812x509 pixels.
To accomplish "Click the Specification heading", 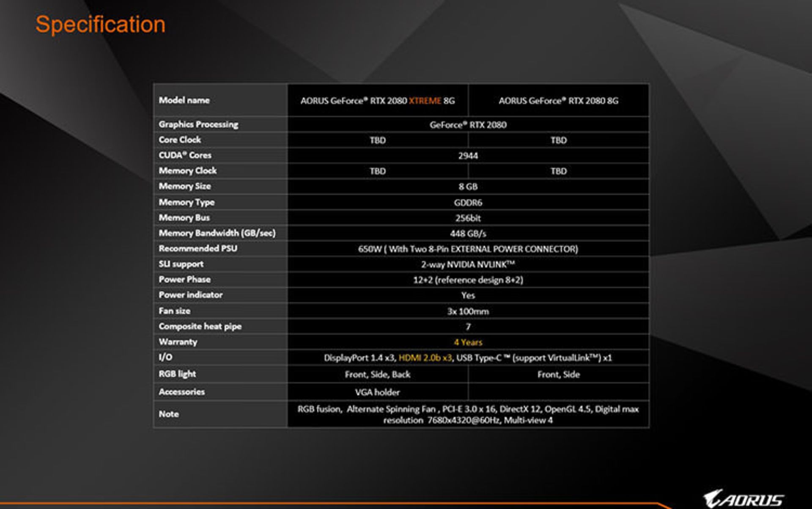I will [x=100, y=25].
